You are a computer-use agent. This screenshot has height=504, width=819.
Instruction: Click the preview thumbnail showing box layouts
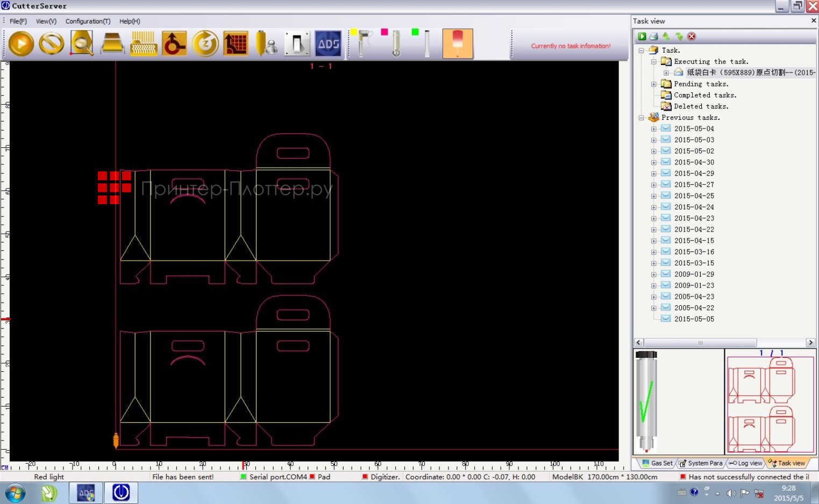[770, 403]
